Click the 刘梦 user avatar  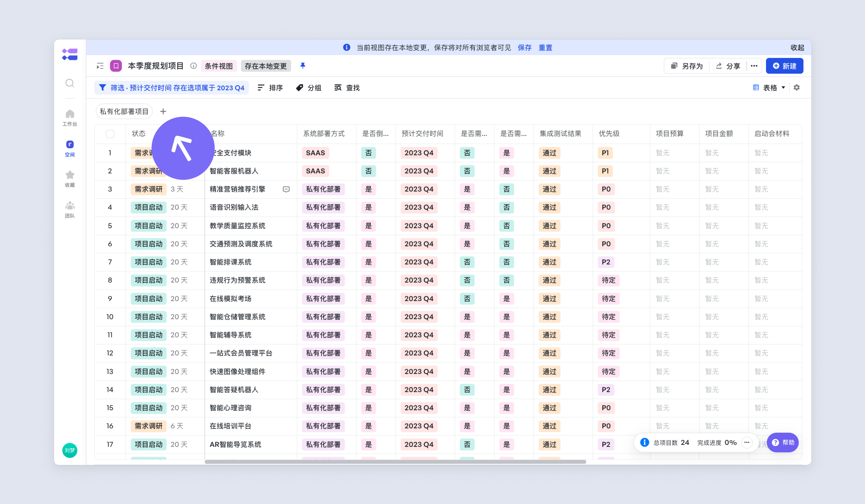pos(70,450)
